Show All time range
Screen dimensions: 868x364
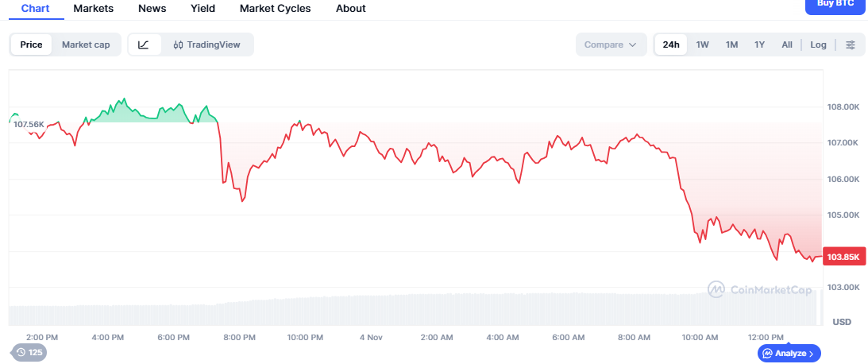click(x=786, y=45)
